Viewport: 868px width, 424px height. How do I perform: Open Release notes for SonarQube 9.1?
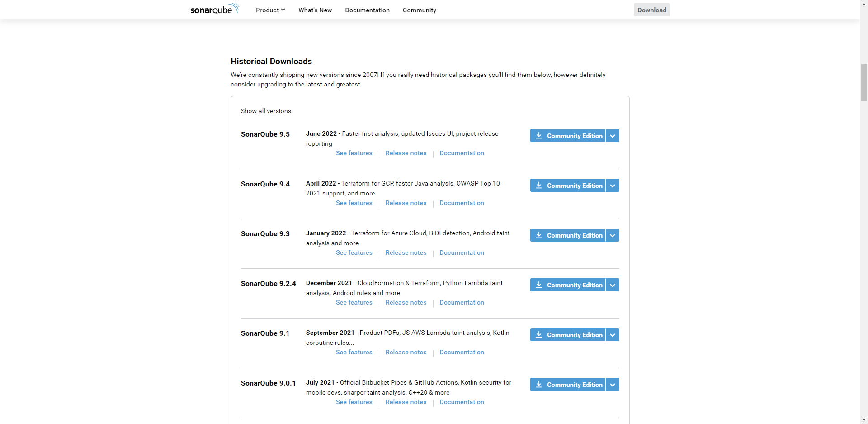(x=406, y=352)
